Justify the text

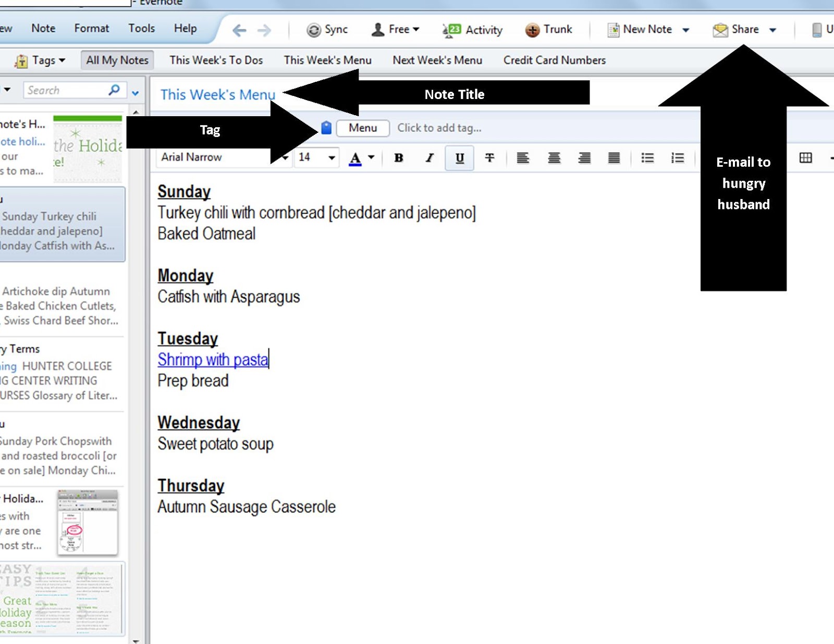click(x=614, y=158)
